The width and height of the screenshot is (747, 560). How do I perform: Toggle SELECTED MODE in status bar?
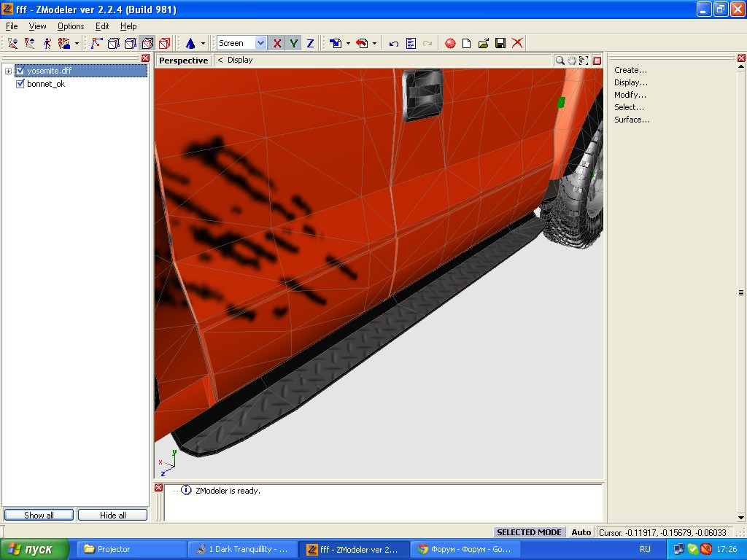coord(529,532)
